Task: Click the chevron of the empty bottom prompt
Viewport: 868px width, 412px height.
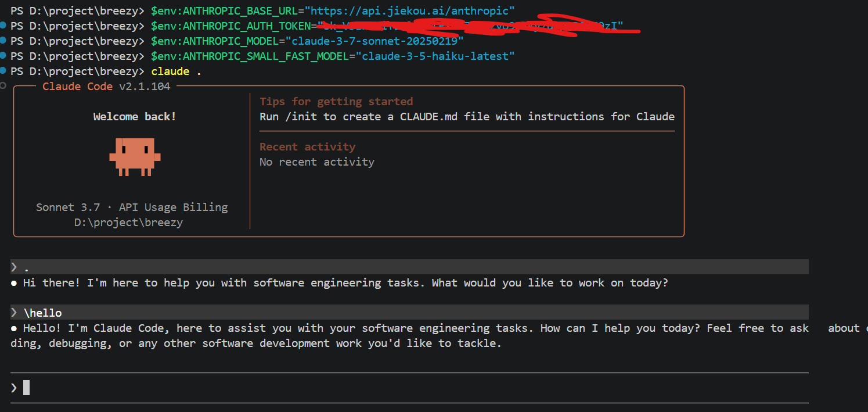Action: click(14, 388)
